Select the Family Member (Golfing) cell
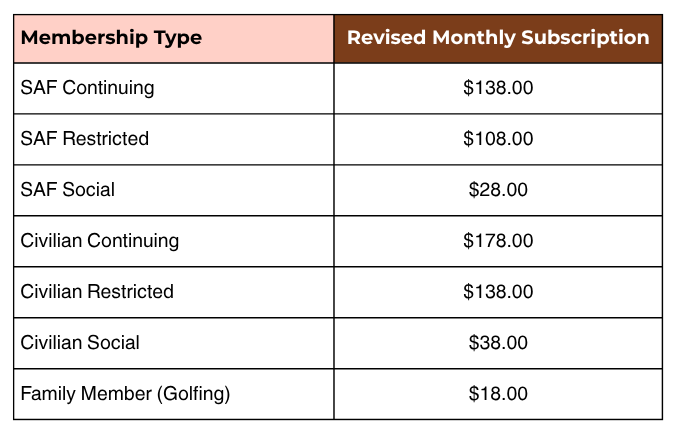Viewport: 675px width, 434px height. (173, 394)
